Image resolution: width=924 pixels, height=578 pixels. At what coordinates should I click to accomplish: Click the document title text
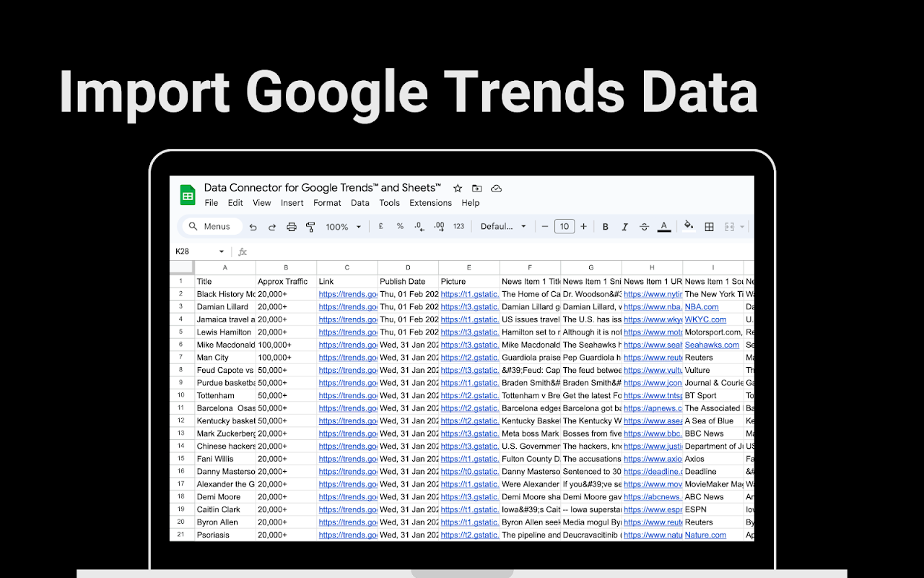[323, 188]
